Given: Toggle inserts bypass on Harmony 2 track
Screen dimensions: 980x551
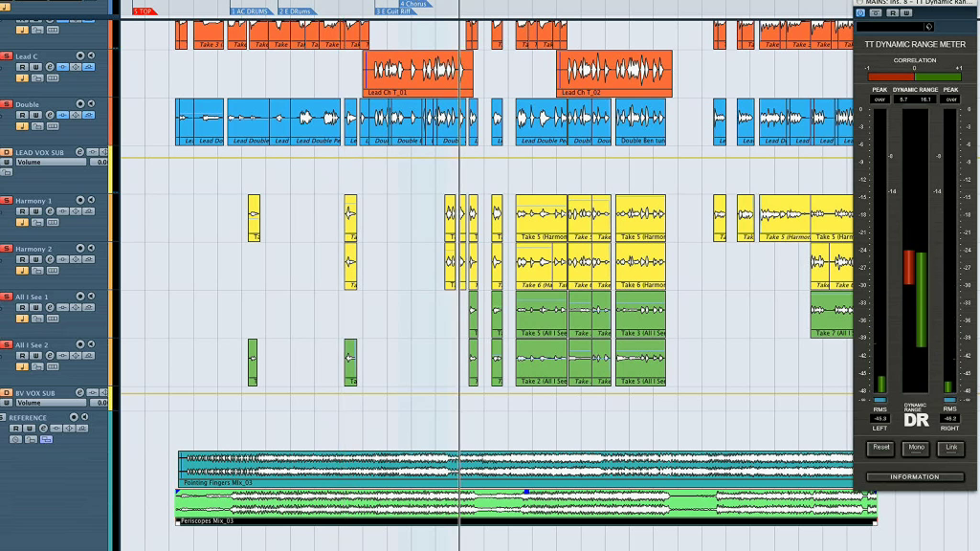Looking at the screenshot, I should (x=62, y=259).
